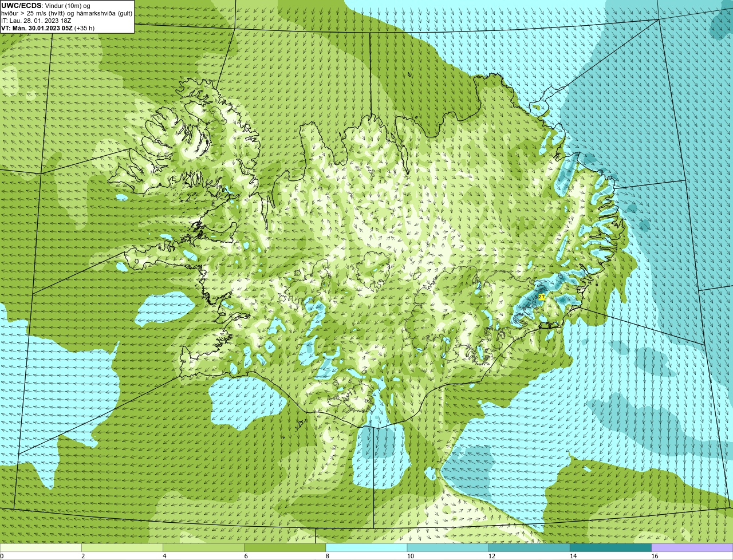
Task: Click the 'IT: Lau. 28. 01. 2023 18Z' line
Action: (x=36, y=21)
